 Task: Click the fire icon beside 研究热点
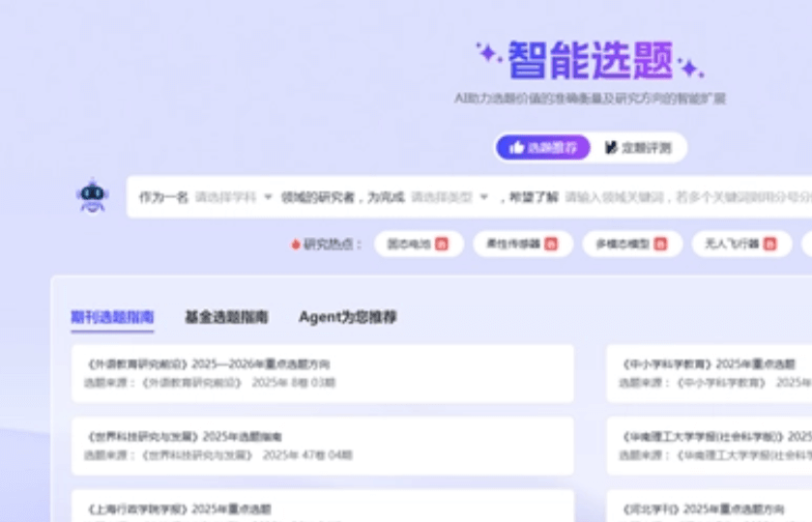click(296, 245)
